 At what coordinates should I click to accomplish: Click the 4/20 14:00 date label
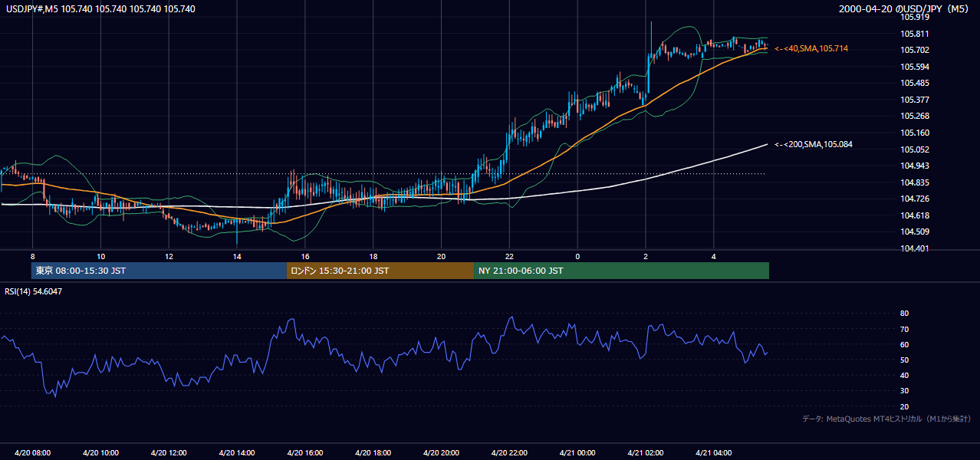[x=237, y=452]
